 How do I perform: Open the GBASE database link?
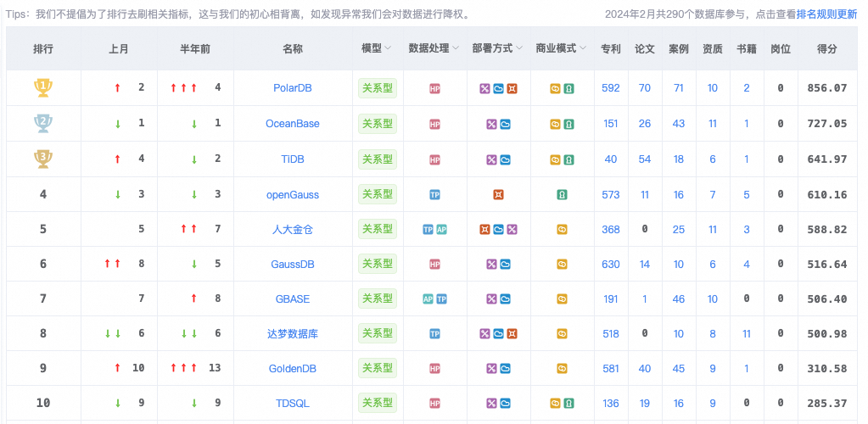click(292, 298)
